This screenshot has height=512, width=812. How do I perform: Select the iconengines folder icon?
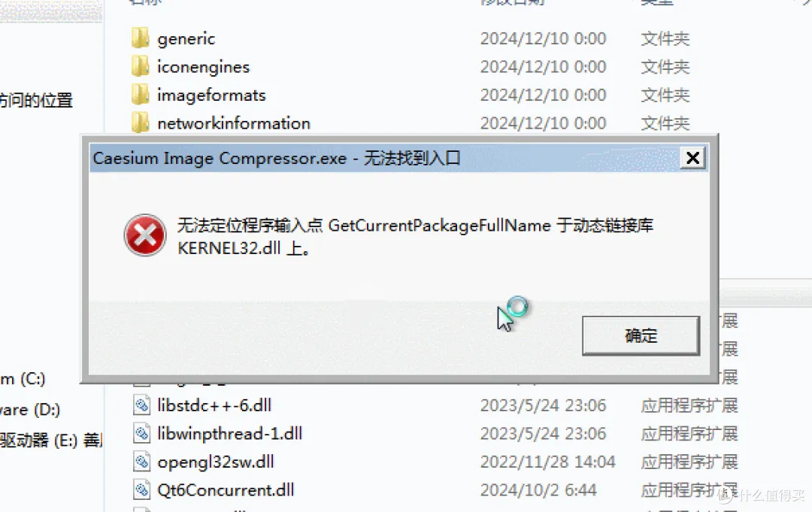141,67
